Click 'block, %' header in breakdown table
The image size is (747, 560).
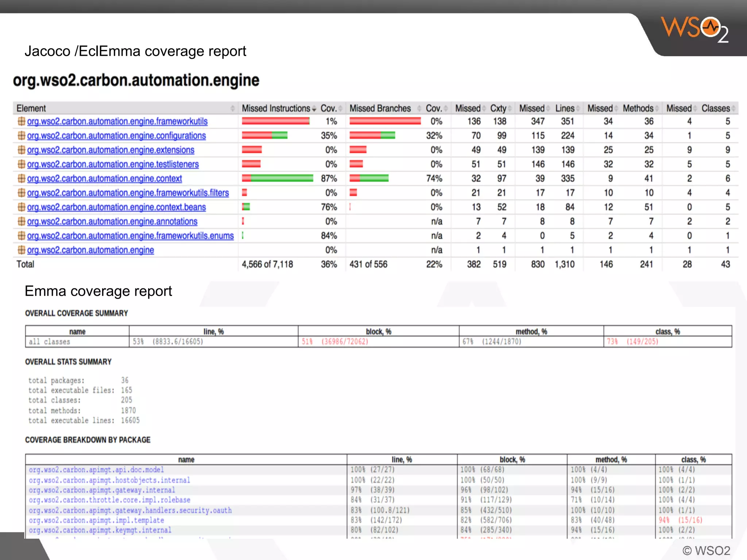512,460
